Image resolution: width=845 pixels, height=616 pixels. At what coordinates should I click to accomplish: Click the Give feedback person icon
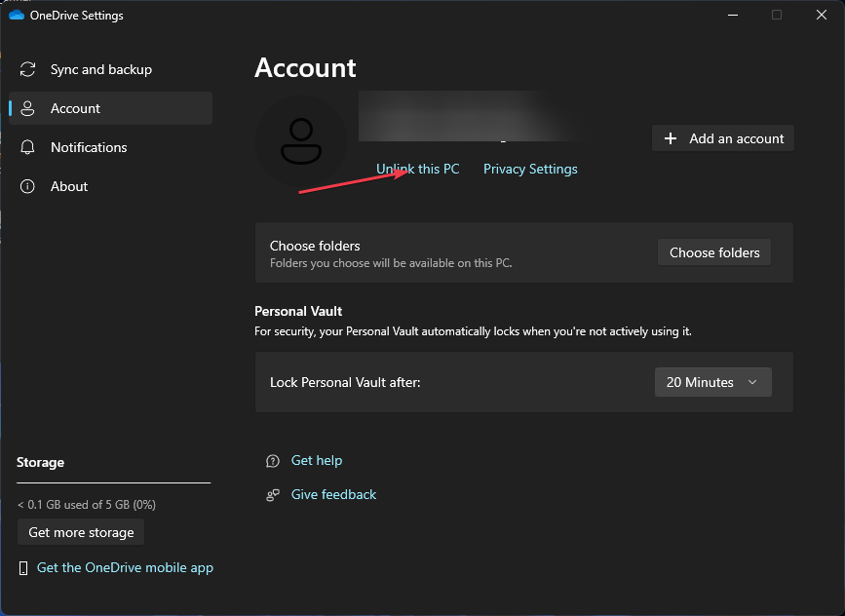tap(273, 495)
